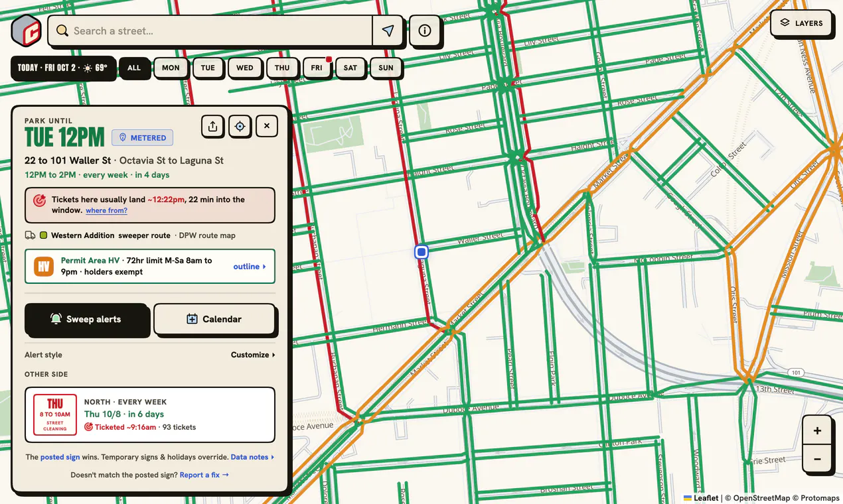Click the red C app logo

27,31
